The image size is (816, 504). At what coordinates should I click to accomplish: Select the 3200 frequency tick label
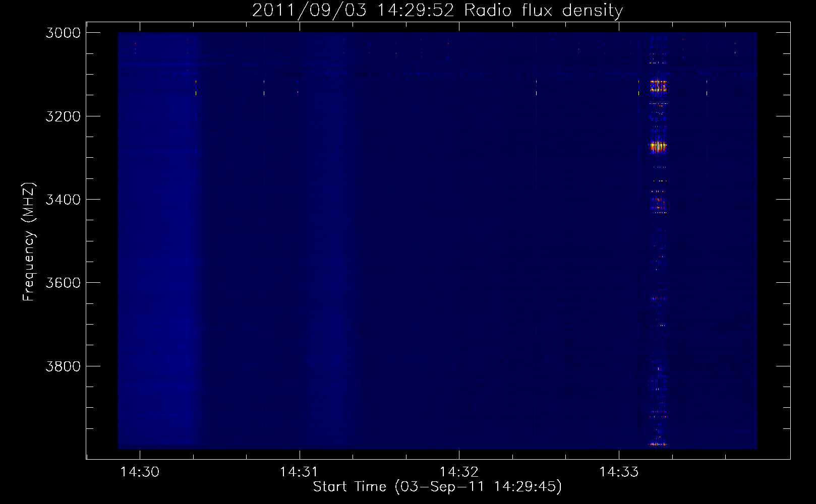point(63,116)
